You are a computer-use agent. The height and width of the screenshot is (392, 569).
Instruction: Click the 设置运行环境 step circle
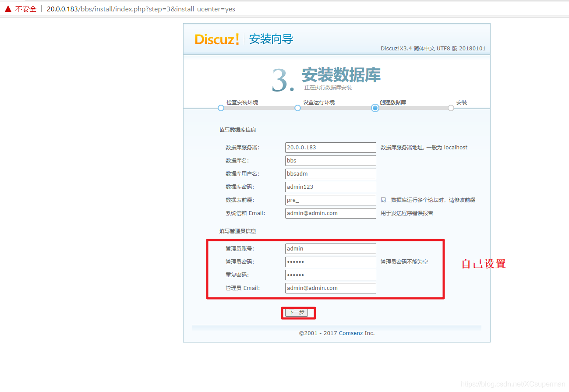(x=297, y=108)
